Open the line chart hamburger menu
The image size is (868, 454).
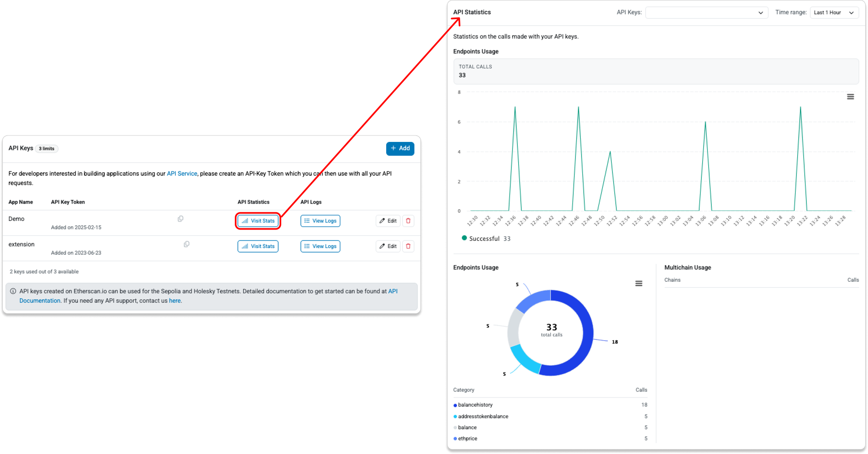[x=850, y=97]
